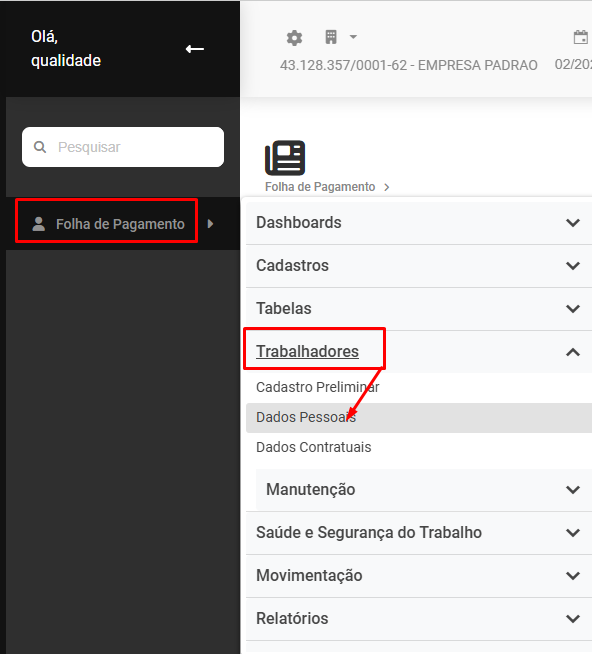The width and height of the screenshot is (592, 654).
Task: Click the settings gear icon
Action: 294,38
